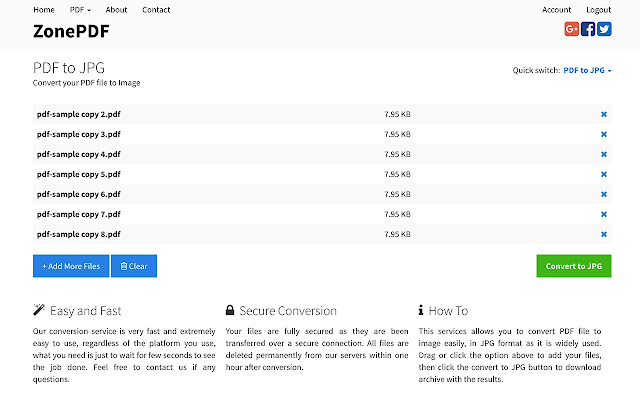Click the How To heading
Screen dimensions: 640x400
click(449, 311)
